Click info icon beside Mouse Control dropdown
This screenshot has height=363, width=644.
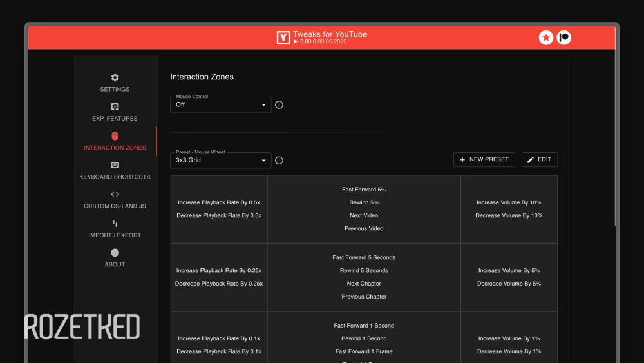[279, 104]
